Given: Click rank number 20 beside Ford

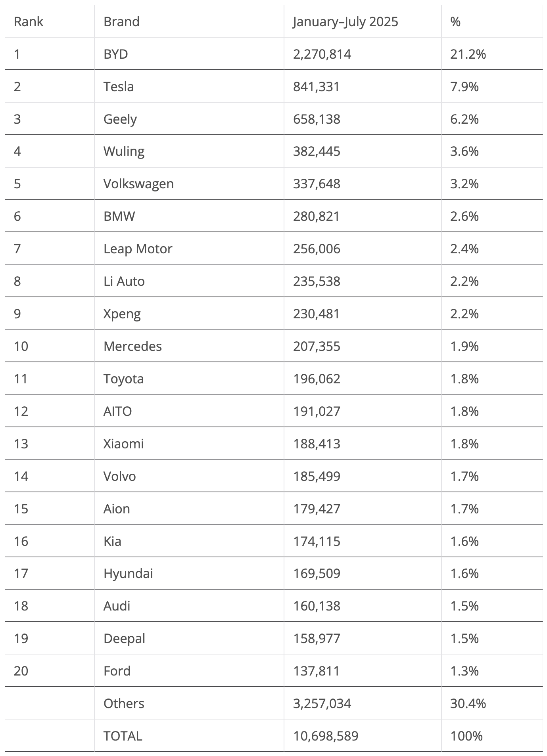Looking at the screenshot, I should [21, 671].
